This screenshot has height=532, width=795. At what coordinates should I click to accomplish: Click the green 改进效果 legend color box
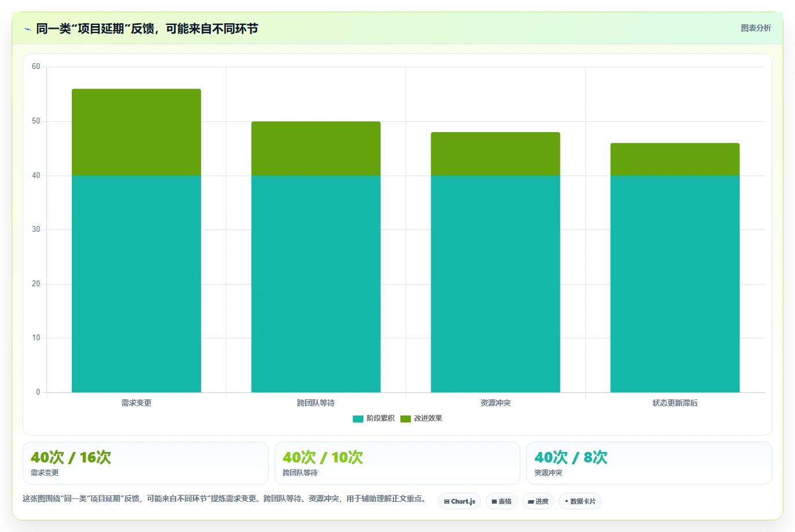tap(406, 419)
